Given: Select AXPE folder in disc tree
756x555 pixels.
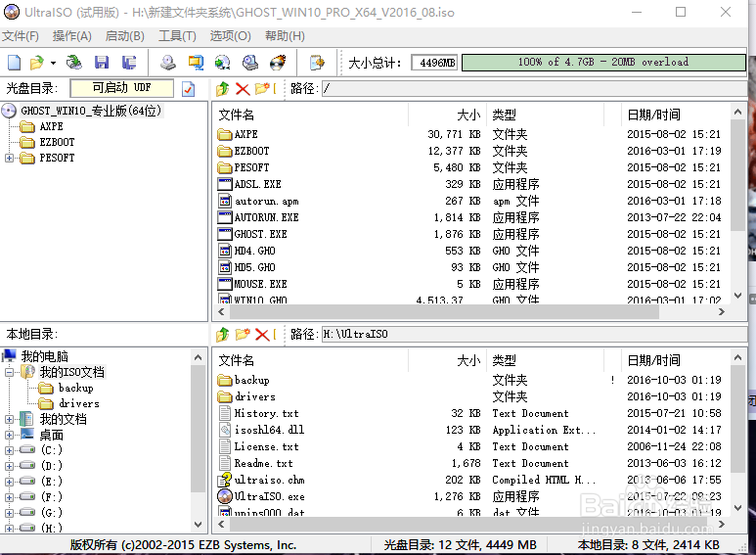Looking at the screenshot, I should pyautogui.click(x=51, y=126).
